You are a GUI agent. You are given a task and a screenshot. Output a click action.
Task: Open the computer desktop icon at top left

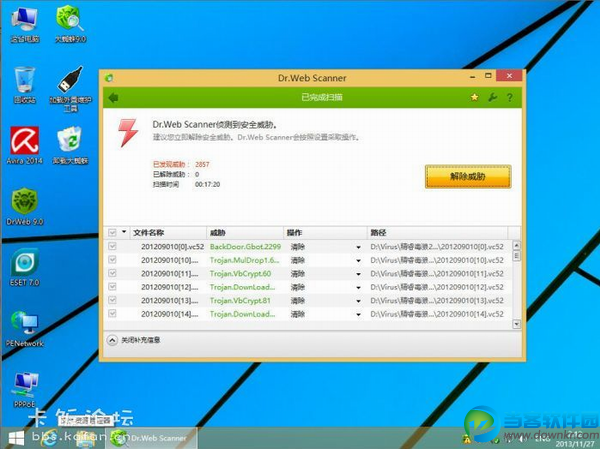pos(24,24)
